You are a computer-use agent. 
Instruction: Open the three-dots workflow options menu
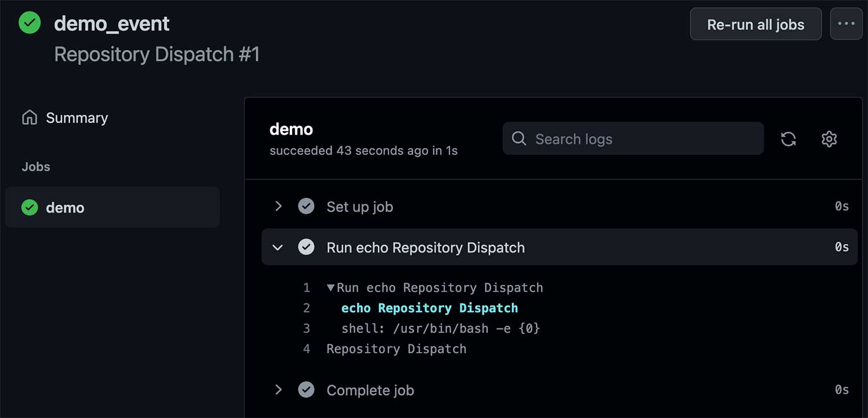[846, 24]
